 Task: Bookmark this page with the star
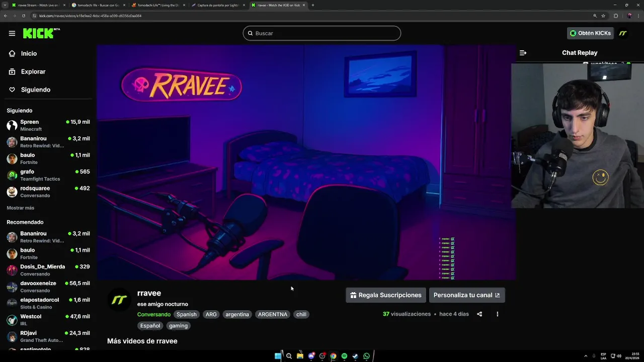point(603,16)
